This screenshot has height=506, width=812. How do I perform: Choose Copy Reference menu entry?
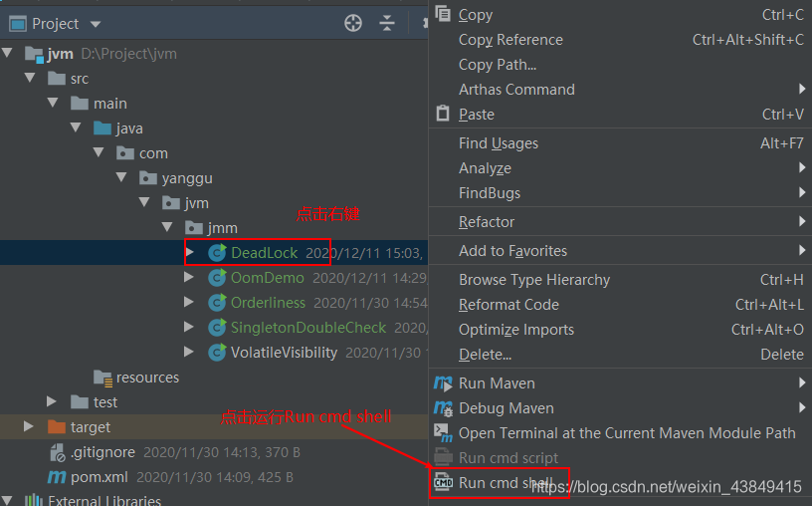pos(620,40)
